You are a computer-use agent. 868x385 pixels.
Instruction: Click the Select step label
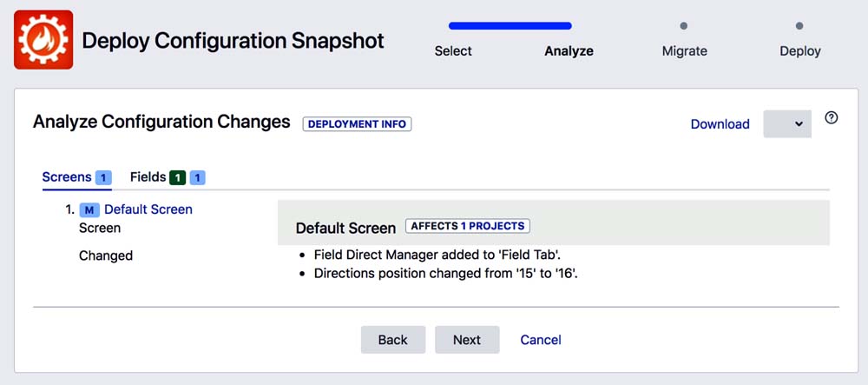click(x=453, y=51)
